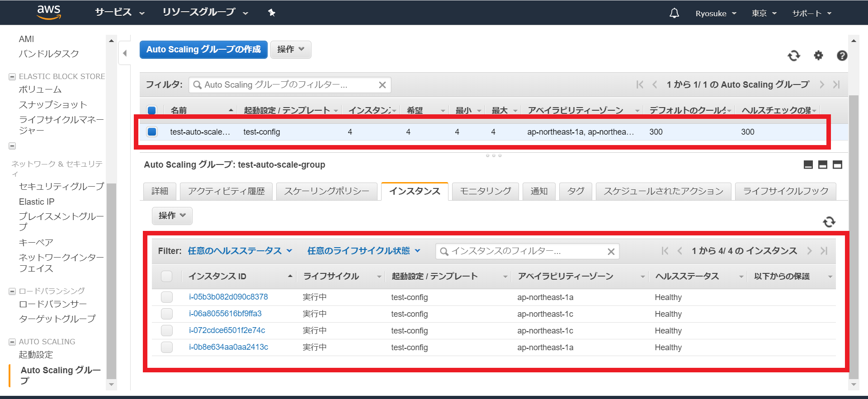Viewport: 868px width, 399px height.
Task: Collapse the network & security section
Action: click(12, 146)
